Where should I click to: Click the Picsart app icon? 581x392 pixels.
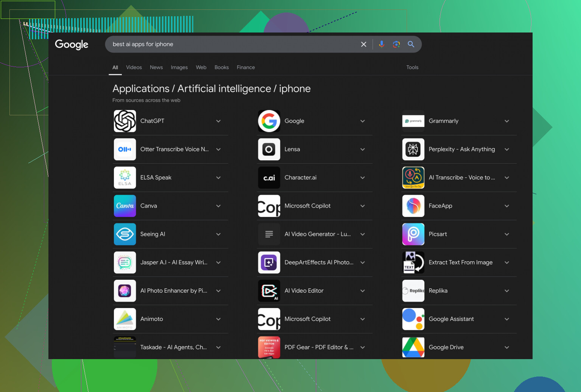(x=413, y=234)
